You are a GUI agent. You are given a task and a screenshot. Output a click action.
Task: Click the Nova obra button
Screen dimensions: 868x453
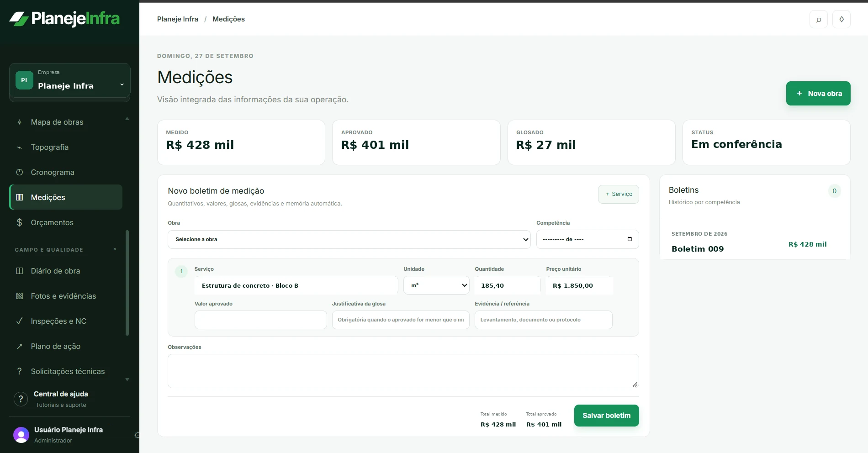[x=818, y=93]
